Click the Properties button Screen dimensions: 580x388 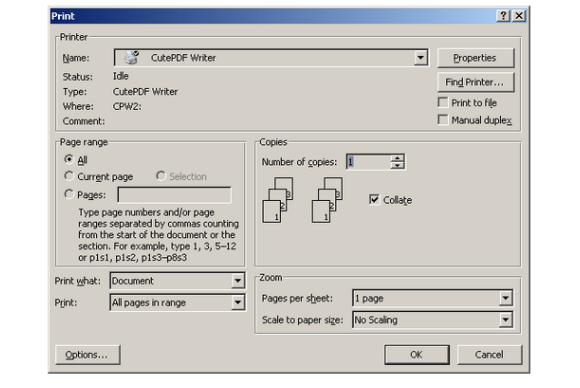(x=475, y=58)
